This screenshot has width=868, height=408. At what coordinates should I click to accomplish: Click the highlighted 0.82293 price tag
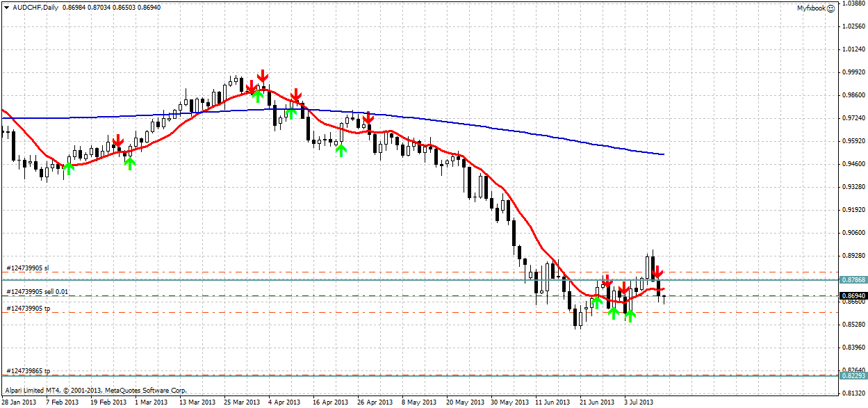853,376
